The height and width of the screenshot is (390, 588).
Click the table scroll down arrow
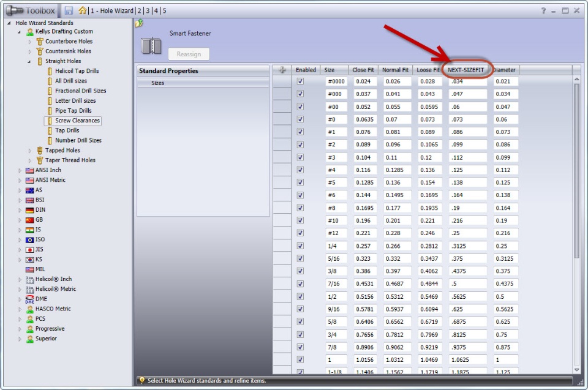pyautogui.click(x=577, y=370)
